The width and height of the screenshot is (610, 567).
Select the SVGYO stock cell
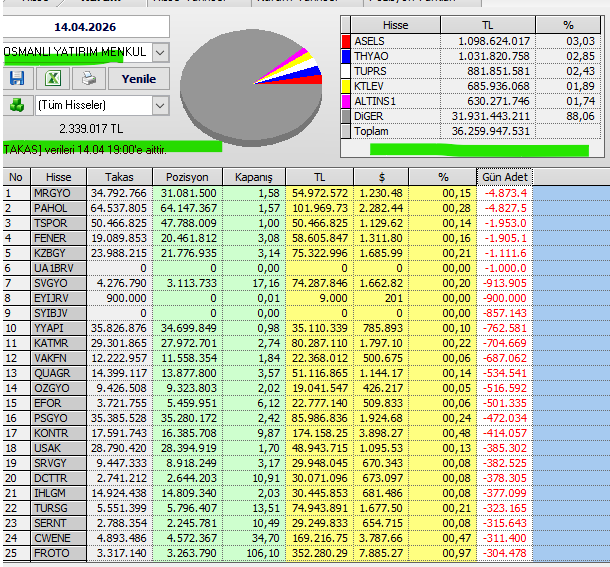tap(58, 283)
